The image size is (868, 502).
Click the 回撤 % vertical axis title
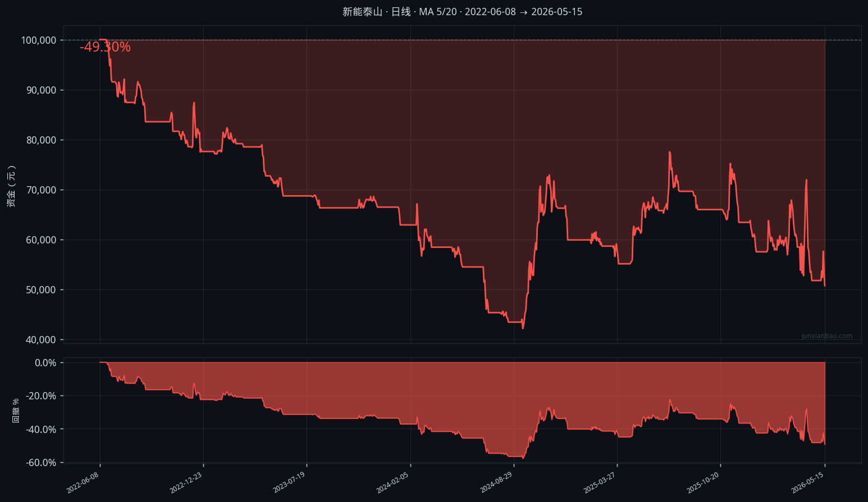click(x=16, y=411)
